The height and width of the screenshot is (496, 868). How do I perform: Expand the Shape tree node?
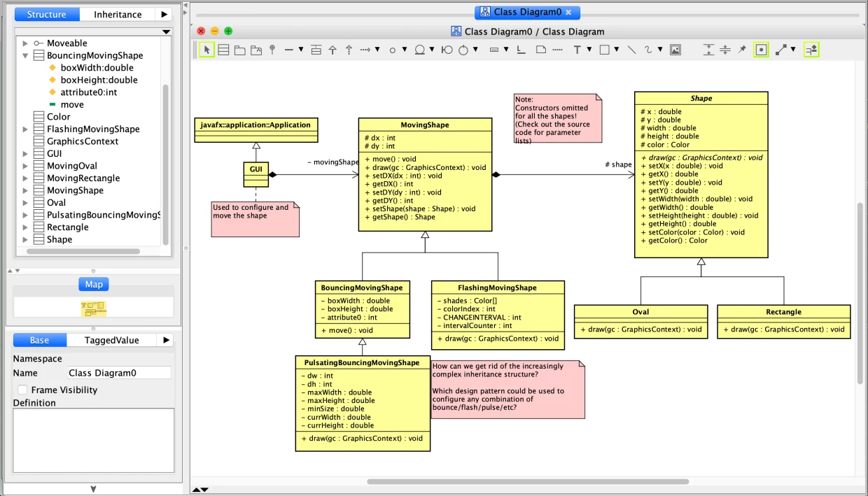coord(25,239)
